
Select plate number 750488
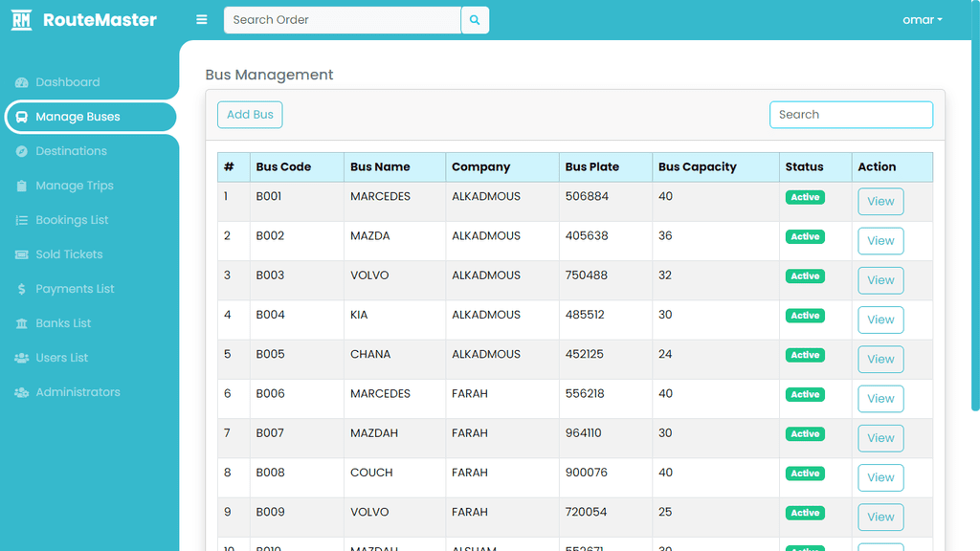(586, 275)
